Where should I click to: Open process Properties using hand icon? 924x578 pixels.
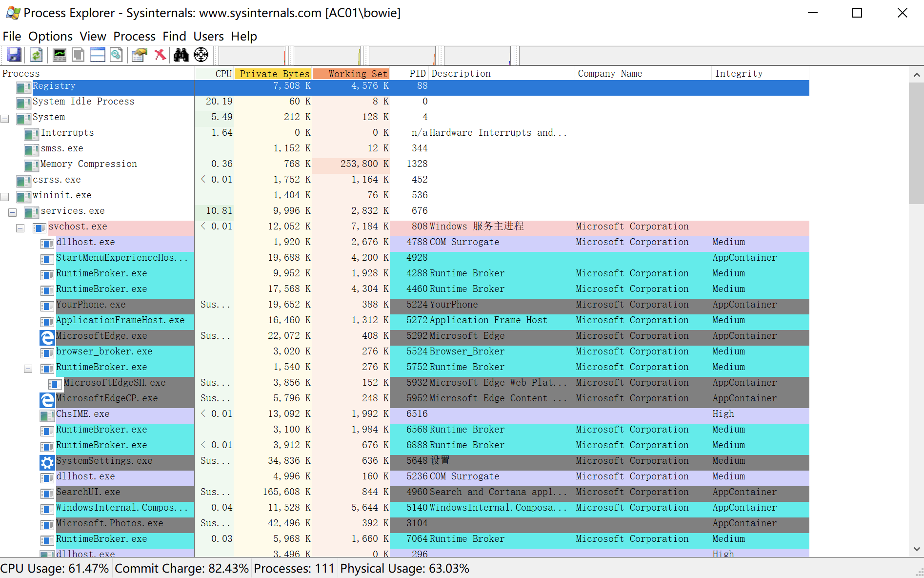tap(139, 55)
